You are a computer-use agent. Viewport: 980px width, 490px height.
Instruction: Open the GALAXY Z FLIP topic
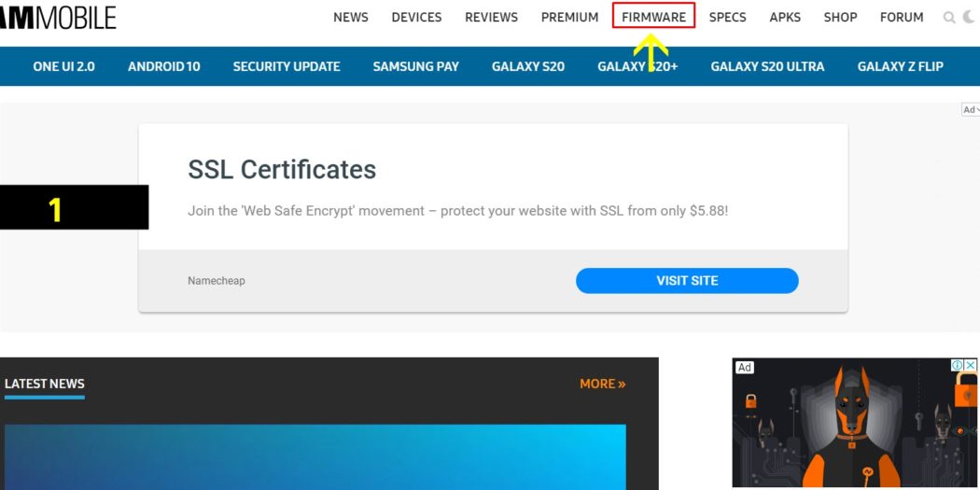click(900, 66)
